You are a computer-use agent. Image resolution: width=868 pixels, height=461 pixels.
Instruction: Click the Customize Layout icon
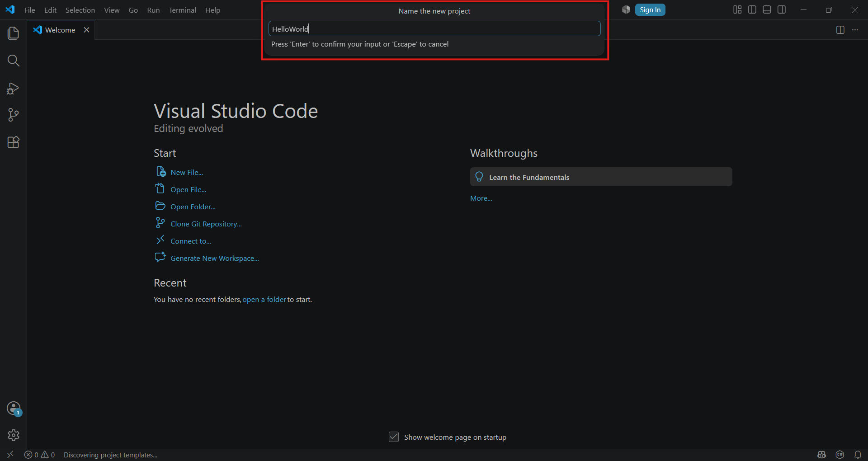pos(737,10)
